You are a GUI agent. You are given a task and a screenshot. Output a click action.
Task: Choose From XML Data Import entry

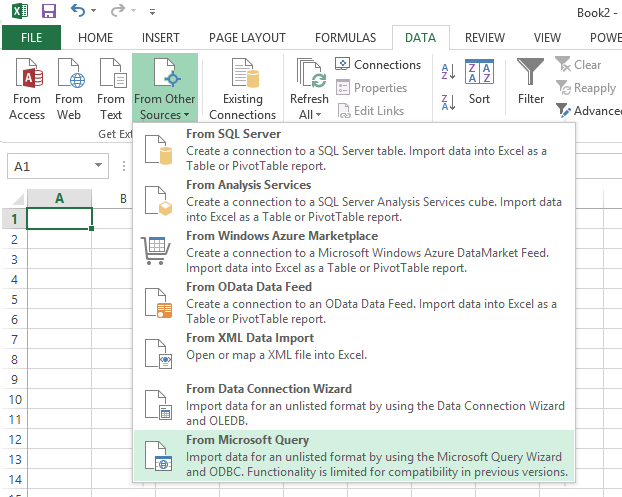[354, 354]
